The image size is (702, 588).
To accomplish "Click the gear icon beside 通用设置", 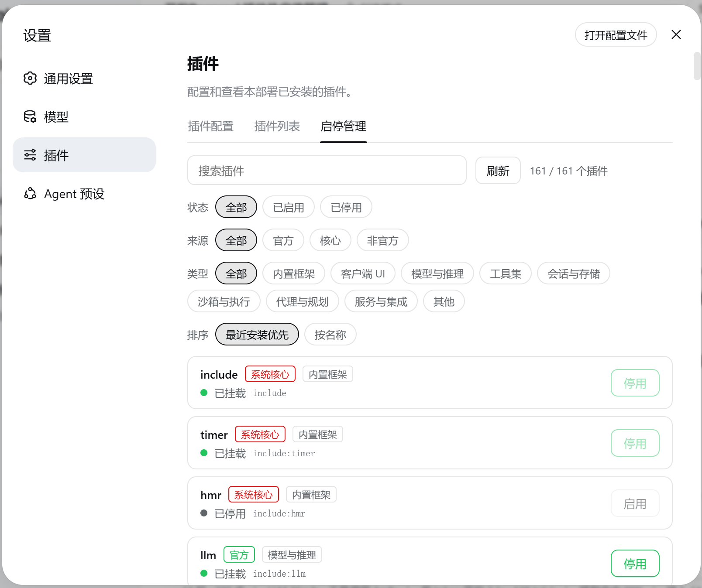I will [30, 79].
